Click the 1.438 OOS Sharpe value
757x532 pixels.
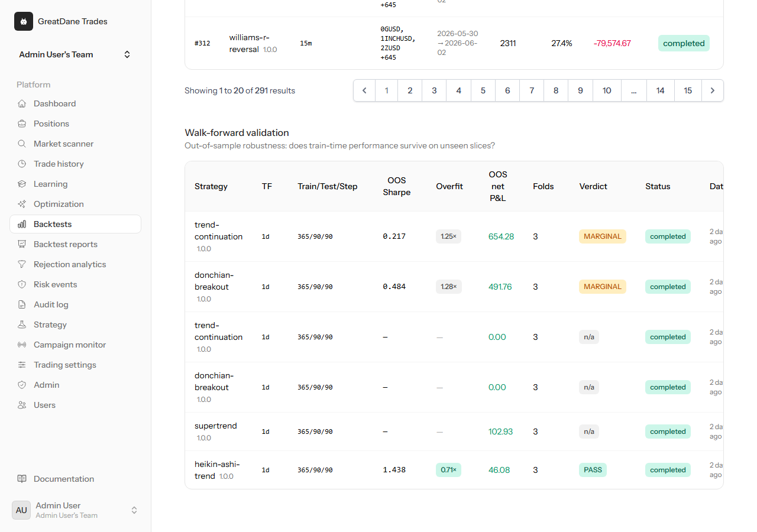[394, 470]
